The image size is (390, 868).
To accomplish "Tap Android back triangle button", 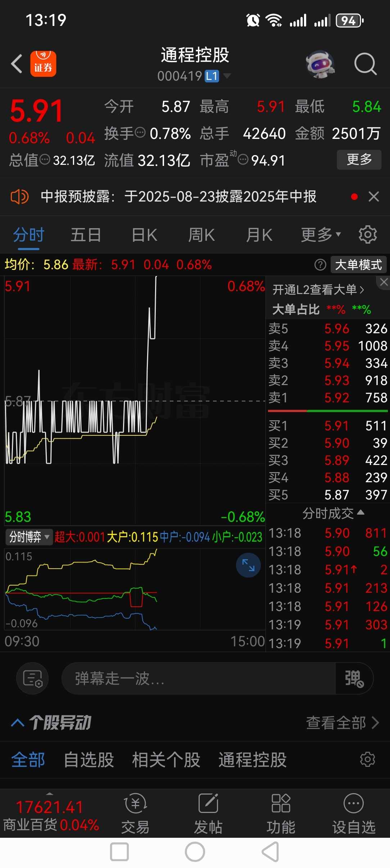I will (271, 852).
